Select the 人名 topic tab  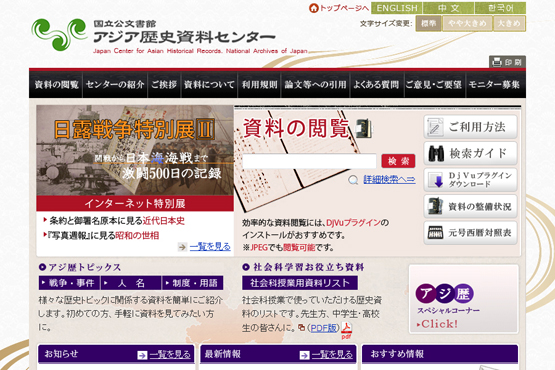[x=131, y=283]
